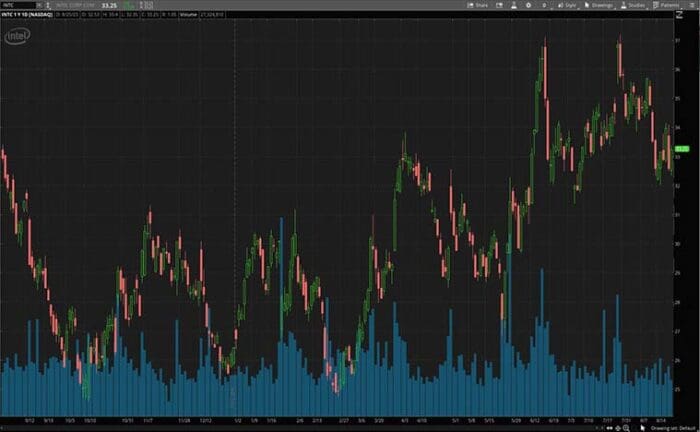Click the green 33.25 price label
This screenshot has height=432, width=700.
[682, 149]
